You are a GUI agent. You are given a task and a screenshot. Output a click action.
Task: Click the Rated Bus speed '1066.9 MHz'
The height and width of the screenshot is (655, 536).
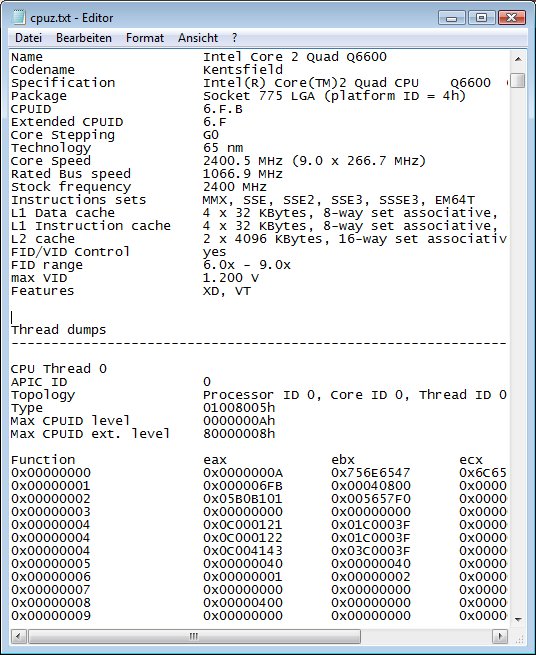tap(243, 174)
